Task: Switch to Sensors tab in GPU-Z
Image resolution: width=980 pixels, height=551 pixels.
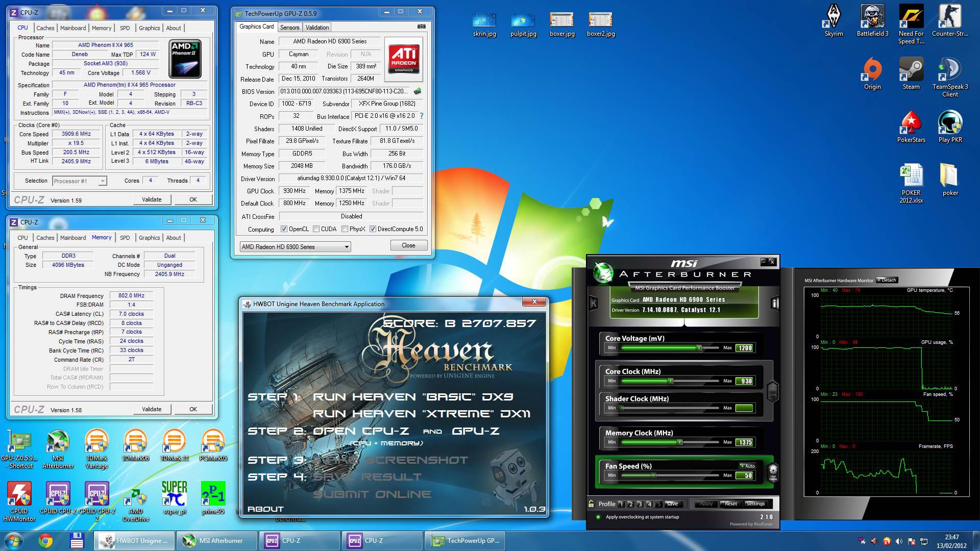Action: 289,28
